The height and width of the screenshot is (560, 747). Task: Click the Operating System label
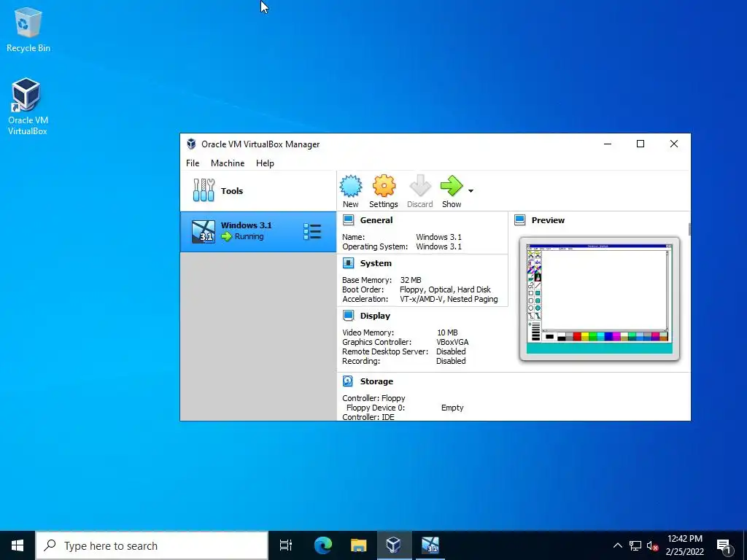(x=375, y=246)
